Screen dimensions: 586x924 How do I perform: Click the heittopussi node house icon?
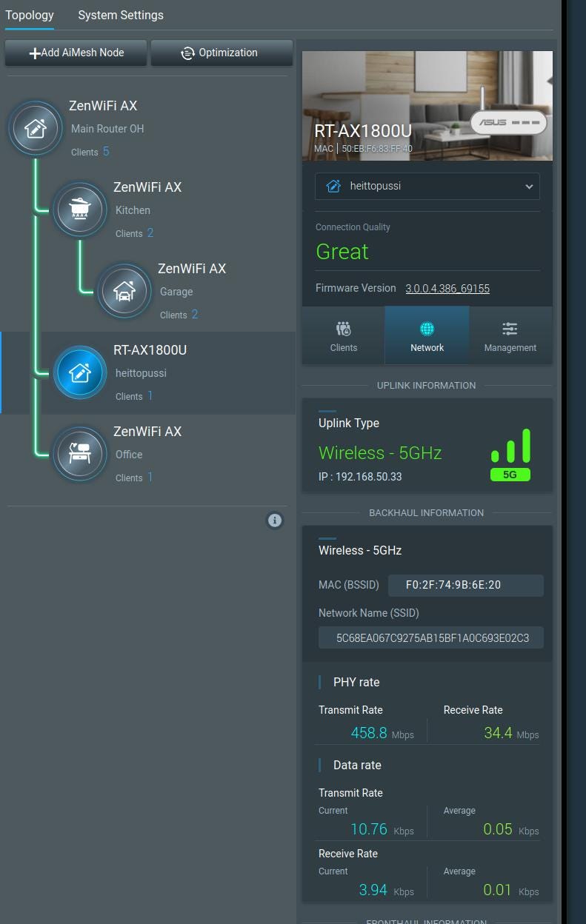click(x=79, y=372)
